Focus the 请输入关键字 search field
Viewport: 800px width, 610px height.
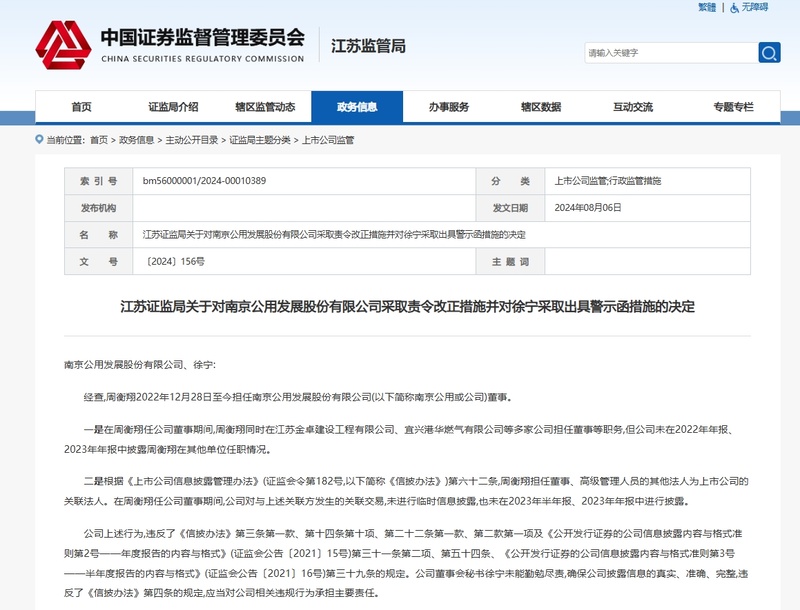[671, 53]
